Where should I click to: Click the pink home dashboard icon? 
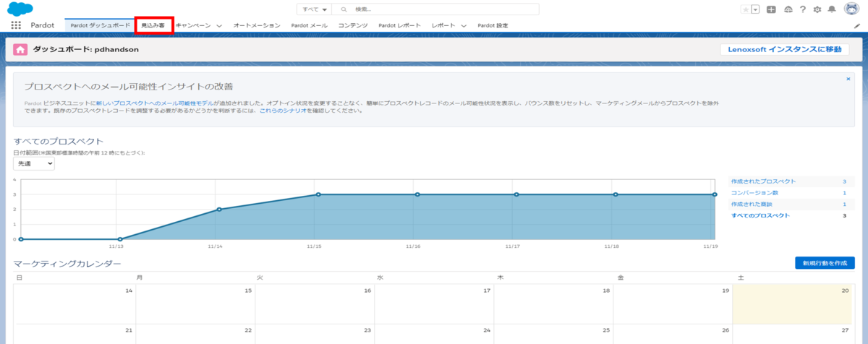pyautogui.click(x=21, y=50)
